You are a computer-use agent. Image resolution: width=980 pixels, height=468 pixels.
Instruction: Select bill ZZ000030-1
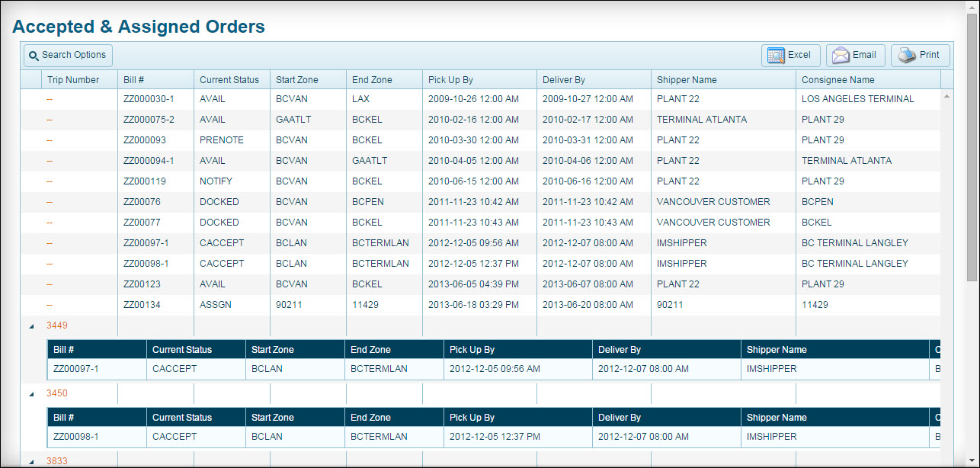pyautogui.click(x=149, y=99)
